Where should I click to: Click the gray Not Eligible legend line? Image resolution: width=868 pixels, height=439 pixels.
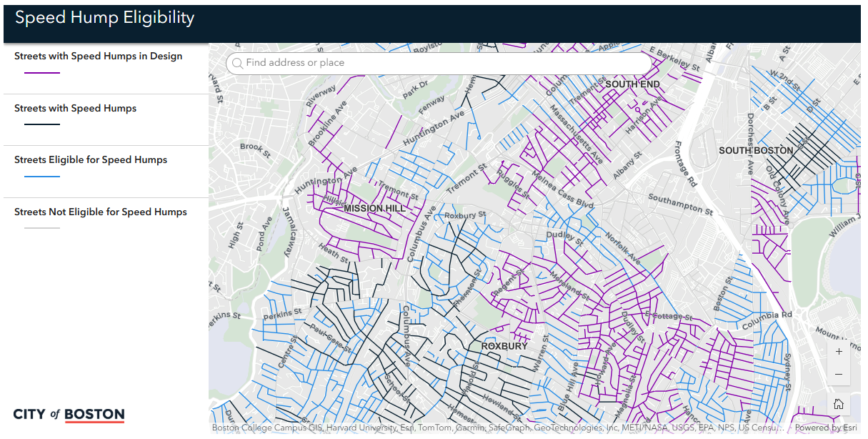click(x=42, y=228)
